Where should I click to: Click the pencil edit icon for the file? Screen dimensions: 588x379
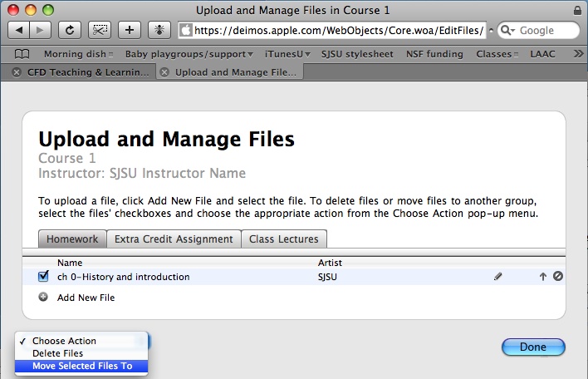498,277
